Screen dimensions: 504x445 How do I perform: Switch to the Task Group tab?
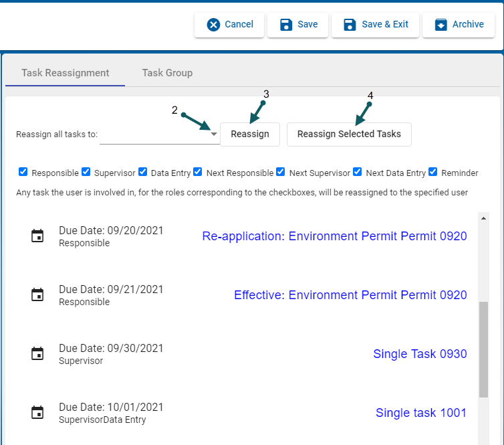[x=167, y=73]
